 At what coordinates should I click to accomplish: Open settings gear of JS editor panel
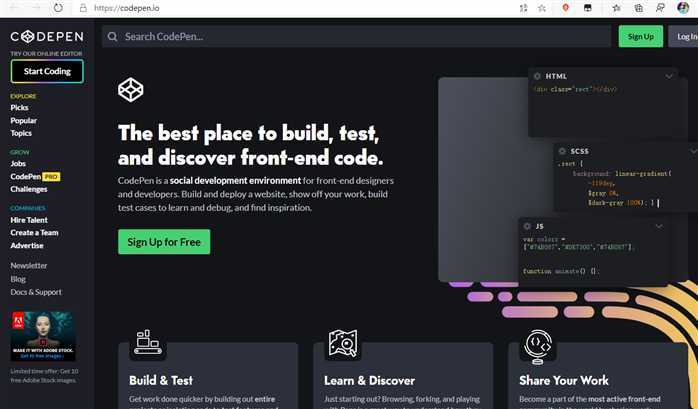(x=527, y=226)
